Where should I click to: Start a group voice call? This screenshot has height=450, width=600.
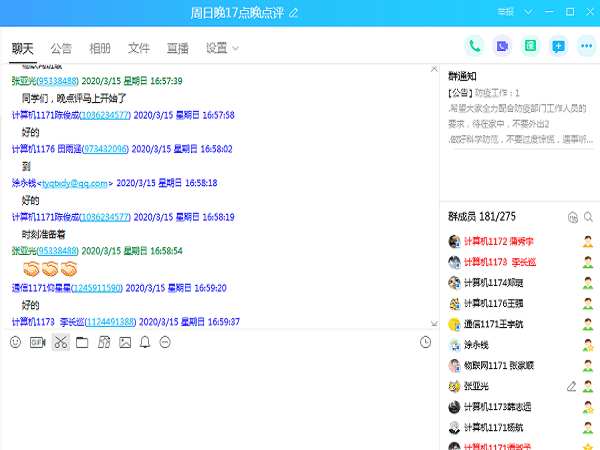coord(474,46)
